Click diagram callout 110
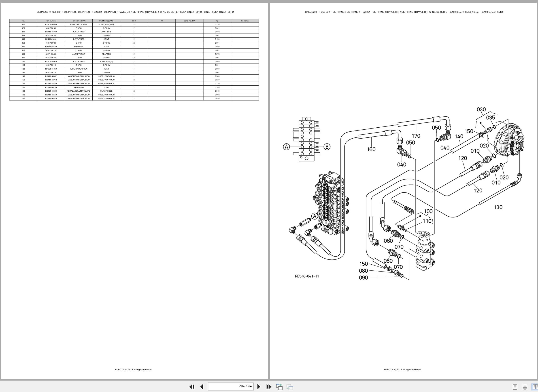Screen dimensions: 538x392 coord(427,221)
